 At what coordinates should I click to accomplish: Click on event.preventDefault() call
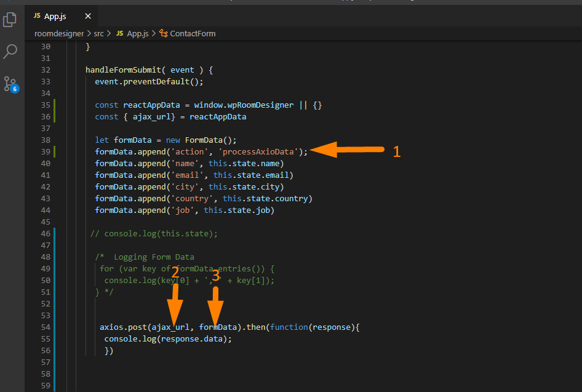point(149,82)
